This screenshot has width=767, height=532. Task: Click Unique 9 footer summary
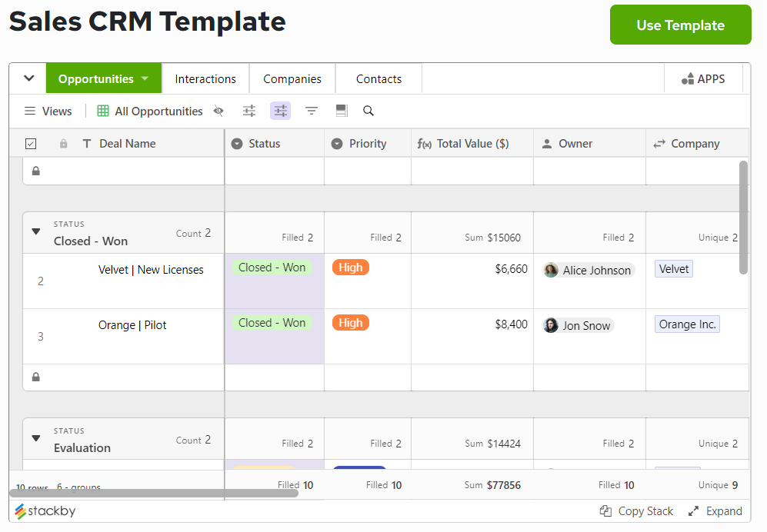click(718, 485)
